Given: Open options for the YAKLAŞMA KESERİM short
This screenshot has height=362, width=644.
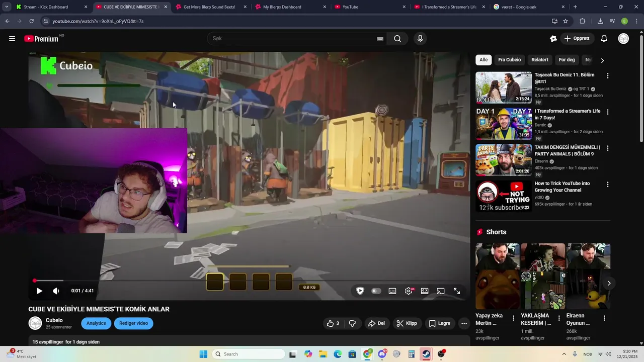Looking at the screenshot, I should point(558,318).
